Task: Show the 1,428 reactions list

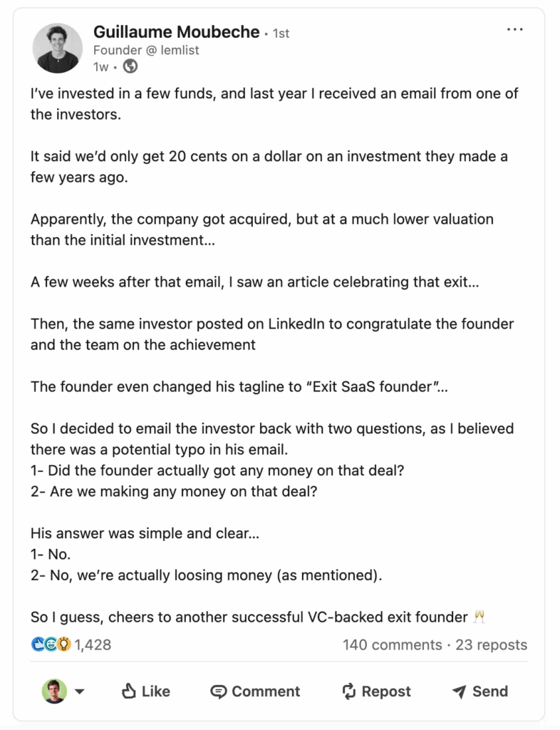Action: point(93,644)
